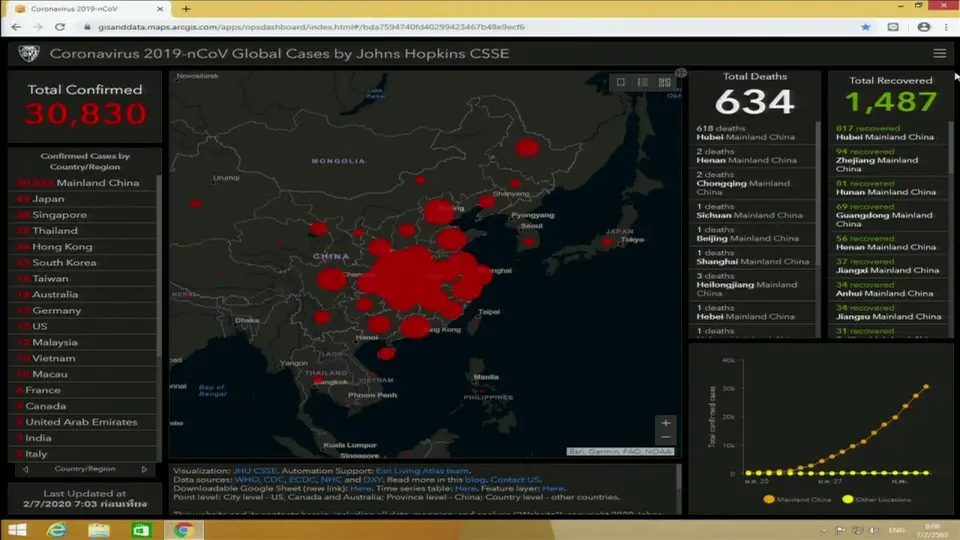Go back in the browser
The height and width of the screenshot is (540, 960).
16,27
